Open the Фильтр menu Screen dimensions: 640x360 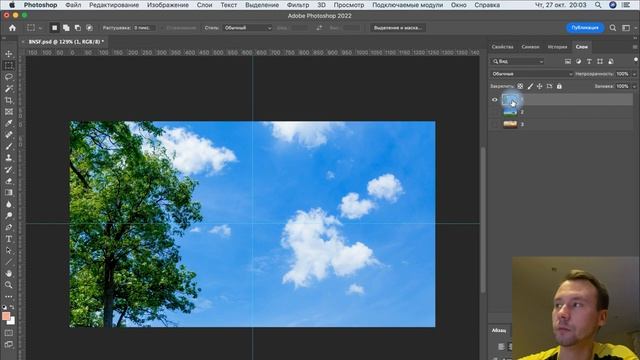(x=298, y=5)
